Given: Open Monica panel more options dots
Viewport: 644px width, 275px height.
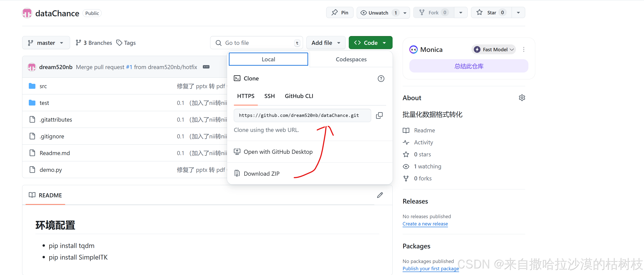Looking at the screenshot, I should pos(523,50).
